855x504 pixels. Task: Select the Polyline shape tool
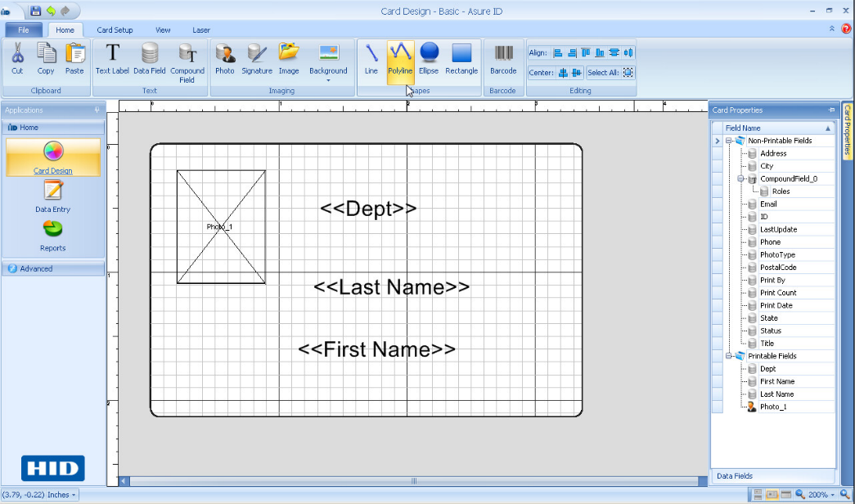pos(400,59)
